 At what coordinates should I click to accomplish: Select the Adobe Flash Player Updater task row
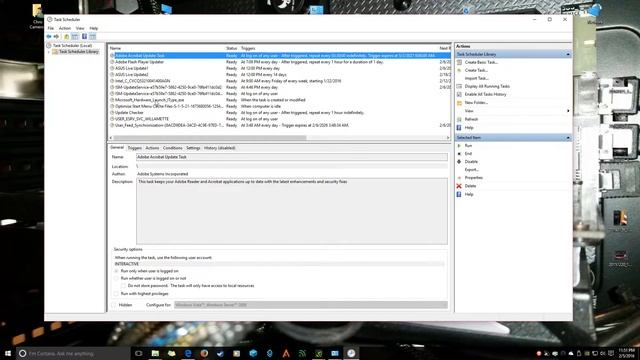[x=280, y=62]
